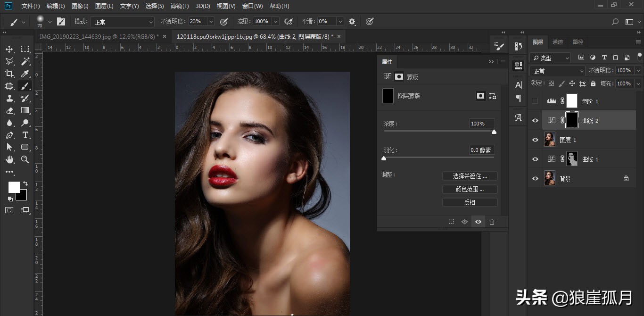Click the 反相 button

coord(470,202)
